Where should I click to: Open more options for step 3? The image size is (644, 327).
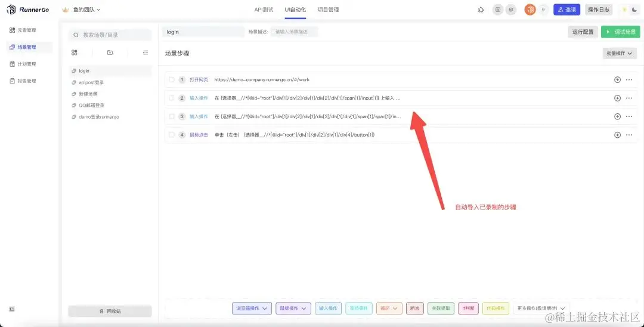(x=629, y=117)
